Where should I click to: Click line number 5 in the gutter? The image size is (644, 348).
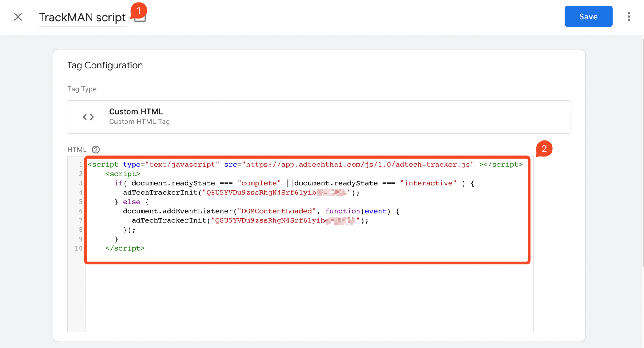coord(80,202)
